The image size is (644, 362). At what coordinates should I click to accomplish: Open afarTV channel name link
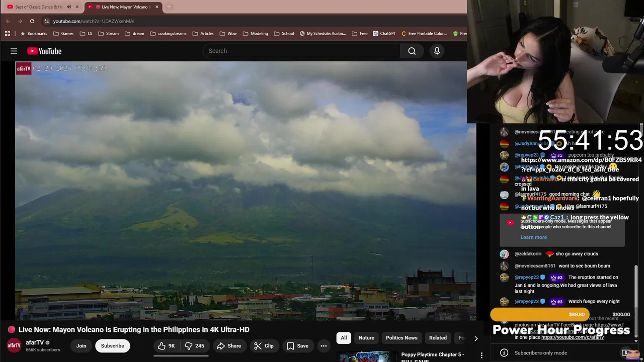click(35, 342)
